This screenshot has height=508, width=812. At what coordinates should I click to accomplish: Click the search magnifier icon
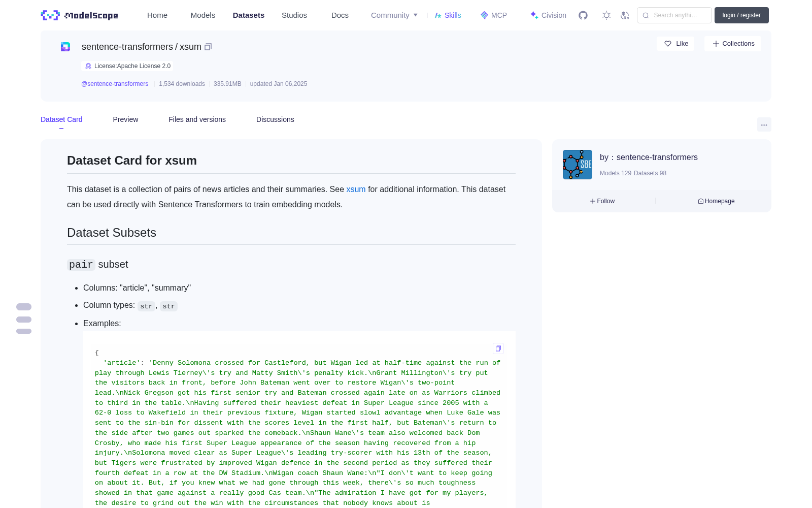[646, 15]
